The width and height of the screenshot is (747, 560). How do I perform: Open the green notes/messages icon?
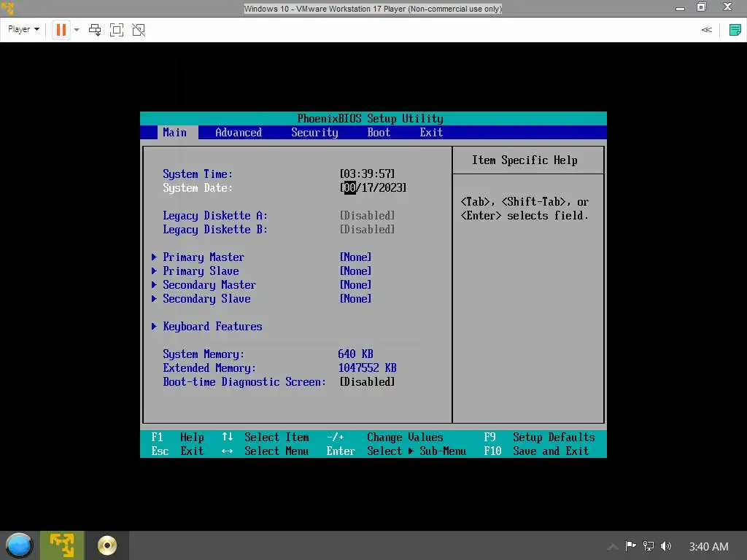735,30
